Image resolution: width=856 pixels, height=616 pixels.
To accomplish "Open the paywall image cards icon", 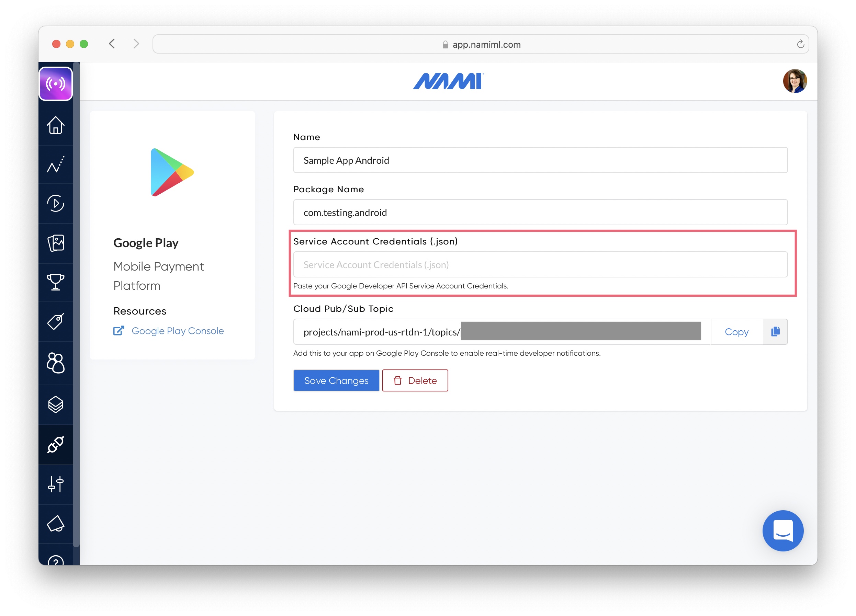I will [x=56, y=243].
